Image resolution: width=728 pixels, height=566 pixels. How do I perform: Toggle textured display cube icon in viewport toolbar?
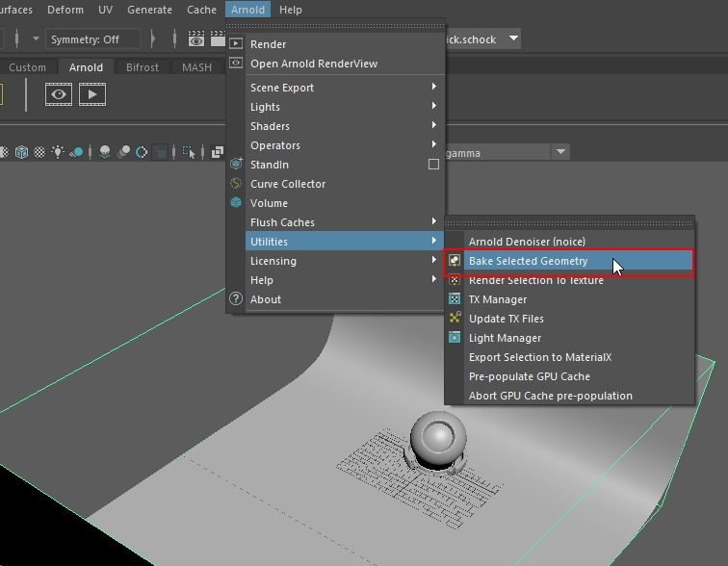point(21,152)
